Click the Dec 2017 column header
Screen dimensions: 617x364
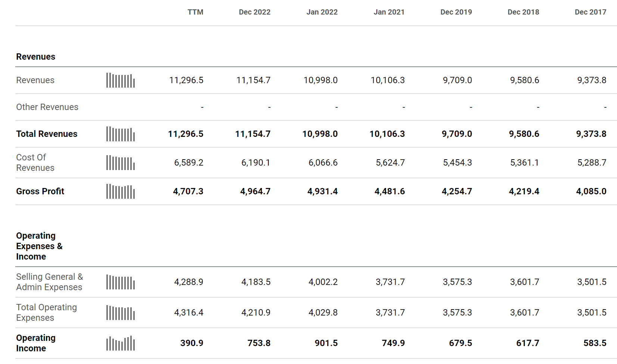590,12
